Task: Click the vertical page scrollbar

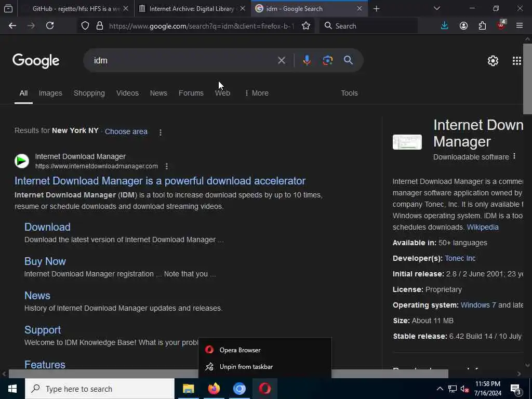Action: 527,79
